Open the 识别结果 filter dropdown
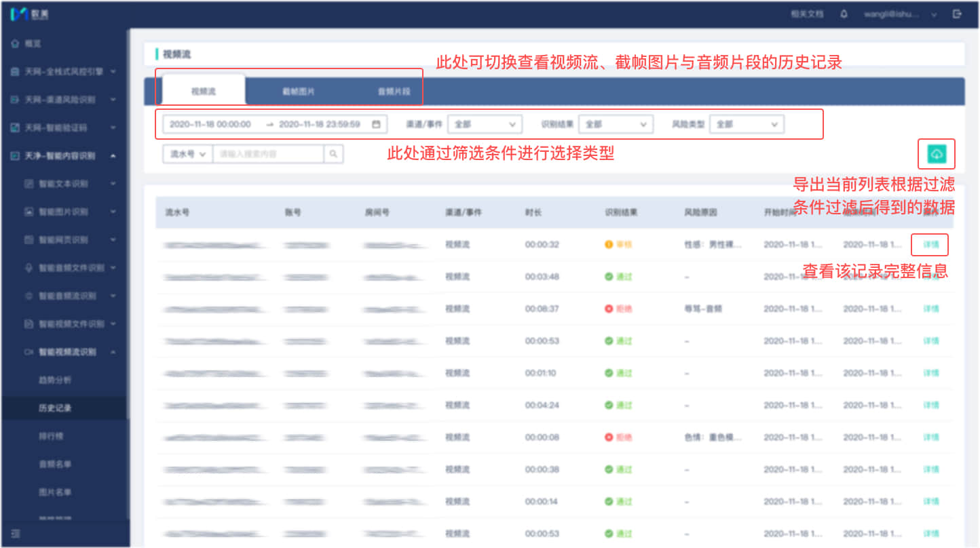Viewport: 980px width, 548px height. pyautogui.click(x=616, y=124)
